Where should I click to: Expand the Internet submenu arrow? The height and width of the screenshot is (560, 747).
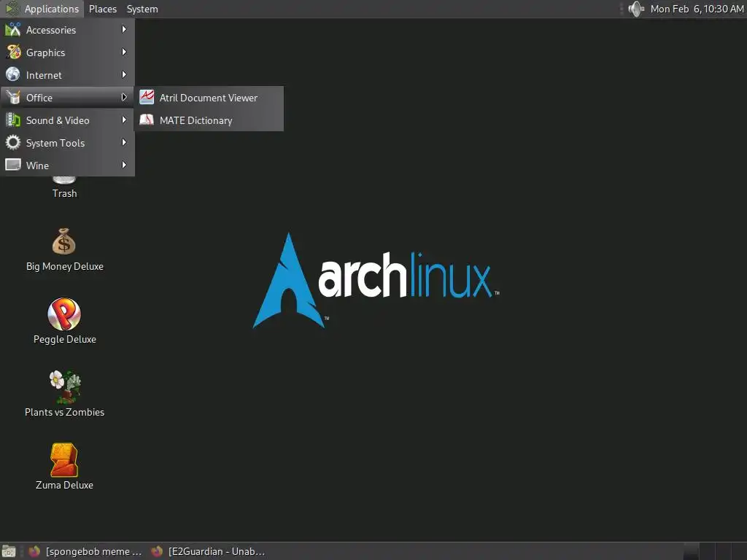[x=124, y=74]
